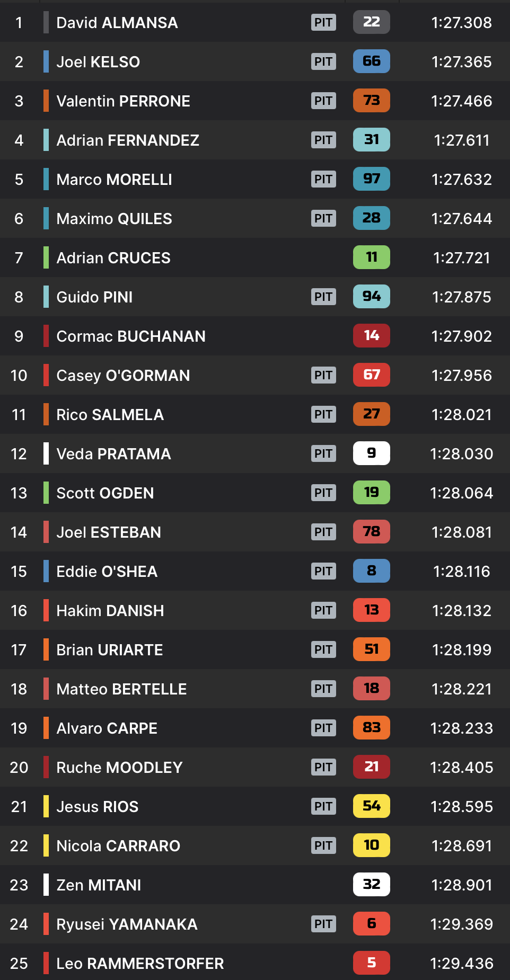Click Joel KELSO's number 66 badge
This screenshot has height=980, width=510.
point(371,61)
